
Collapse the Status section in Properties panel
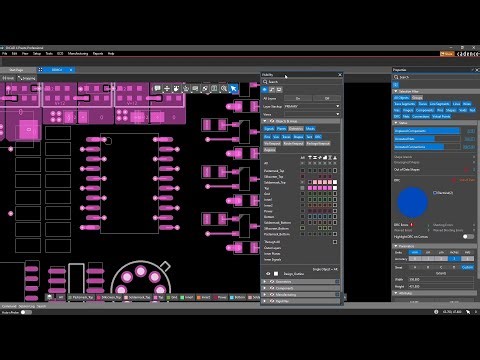pos(396,123)
